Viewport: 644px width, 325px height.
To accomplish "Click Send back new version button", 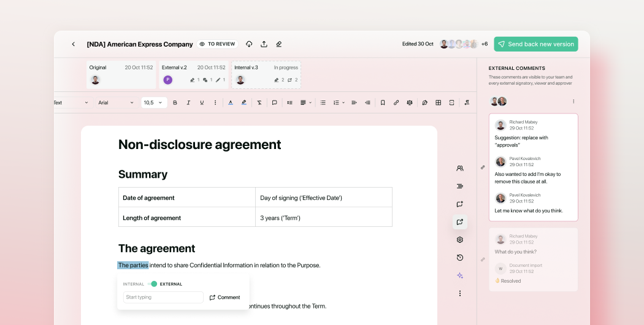I will pyautogui.click(x=536, y=44).
